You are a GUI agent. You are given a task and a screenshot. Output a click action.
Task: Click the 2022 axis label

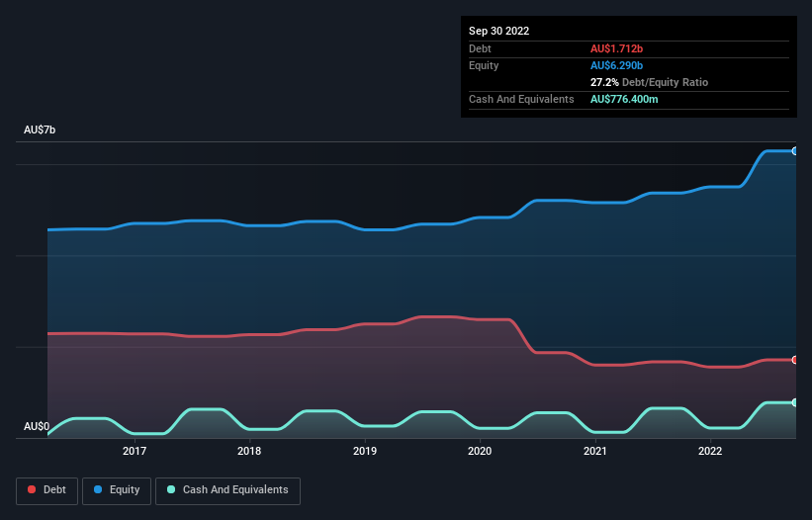710,451
